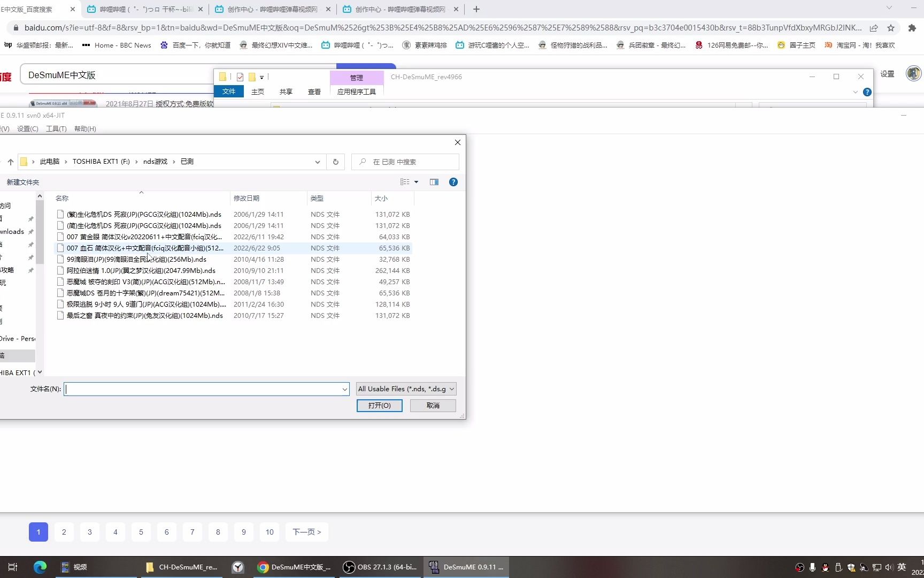The width and height of the screenshot is (924, 578).
Task: Open Explorer window help icon
Action: 867,92
